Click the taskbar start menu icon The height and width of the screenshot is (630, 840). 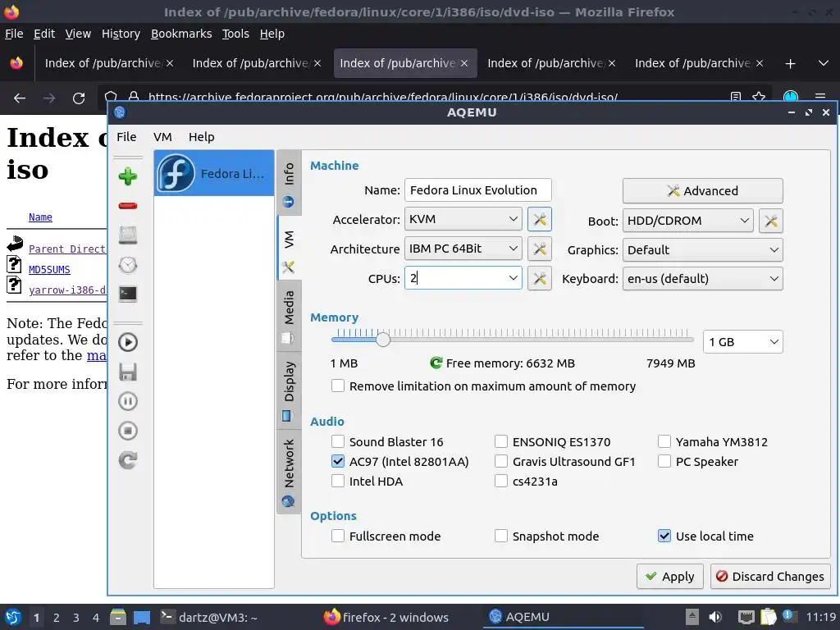coord(13,617)
